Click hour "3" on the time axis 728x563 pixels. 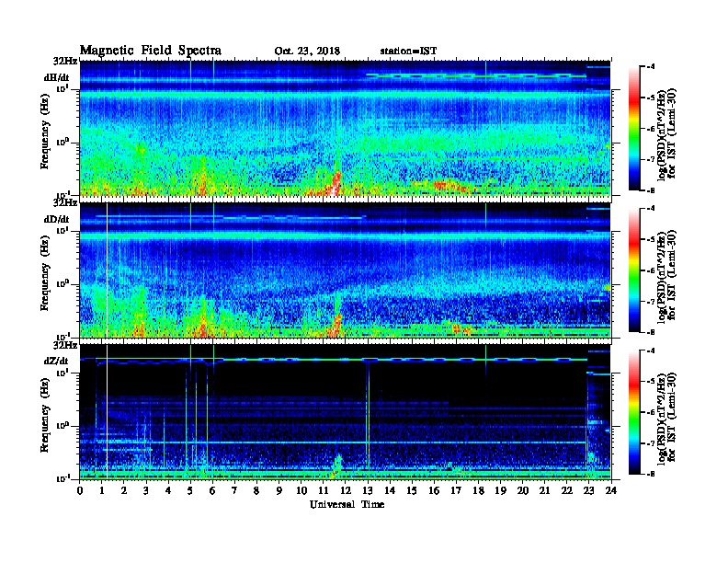tap(146, 491)
